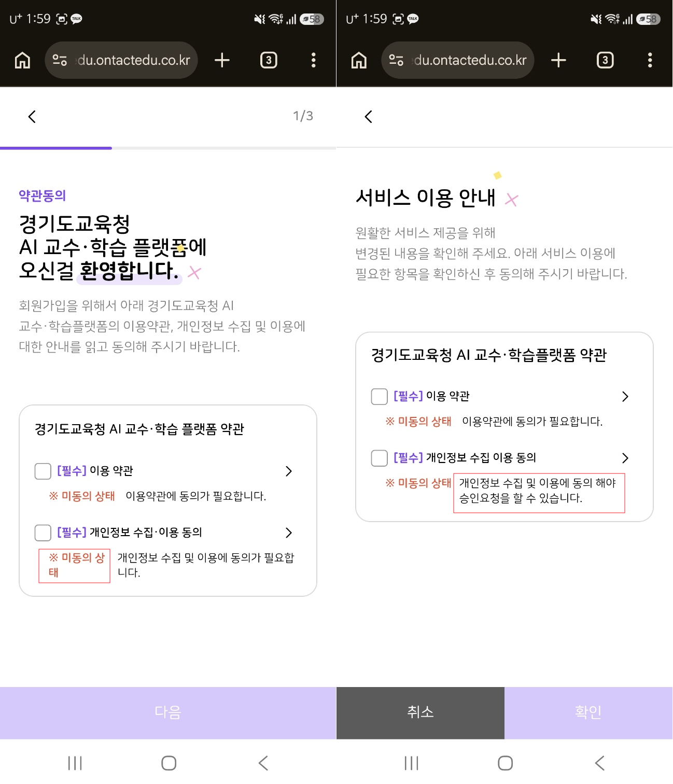Add new tab in right browser

click(558, 60)
